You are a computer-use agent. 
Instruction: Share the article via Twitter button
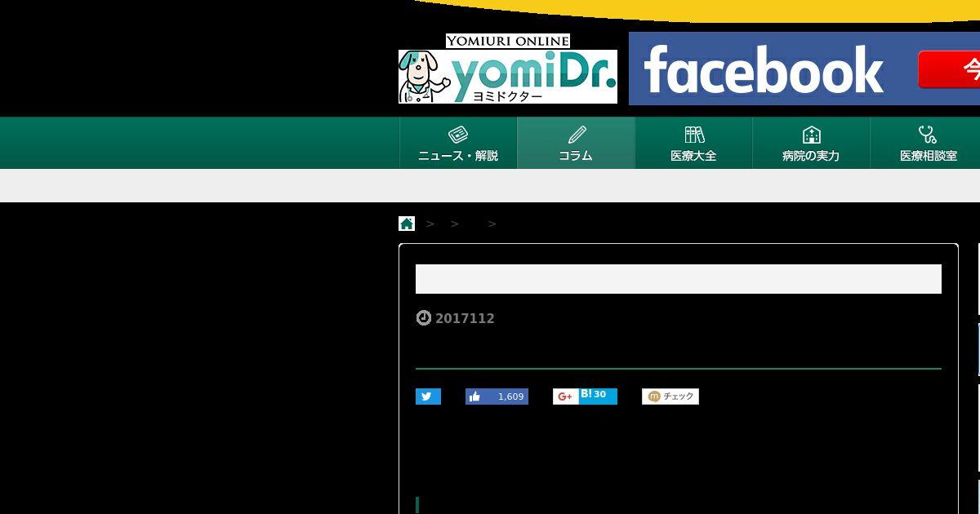pos(428,397)
